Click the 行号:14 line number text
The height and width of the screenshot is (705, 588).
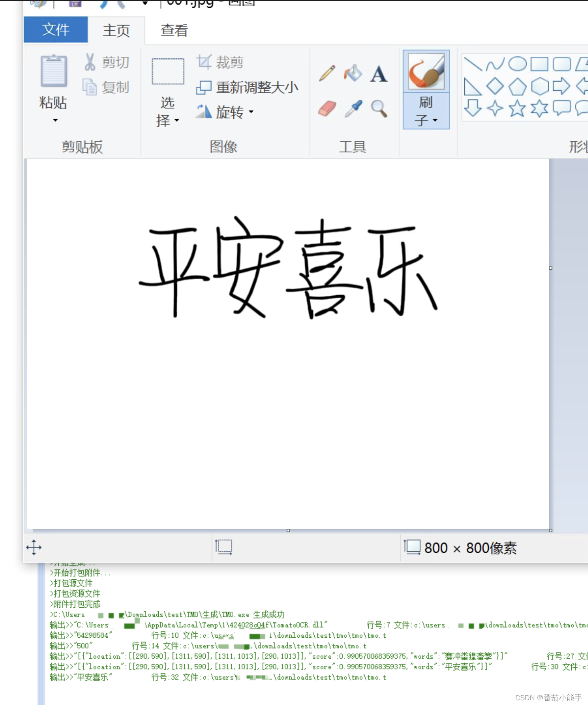[x=146, y=646]
